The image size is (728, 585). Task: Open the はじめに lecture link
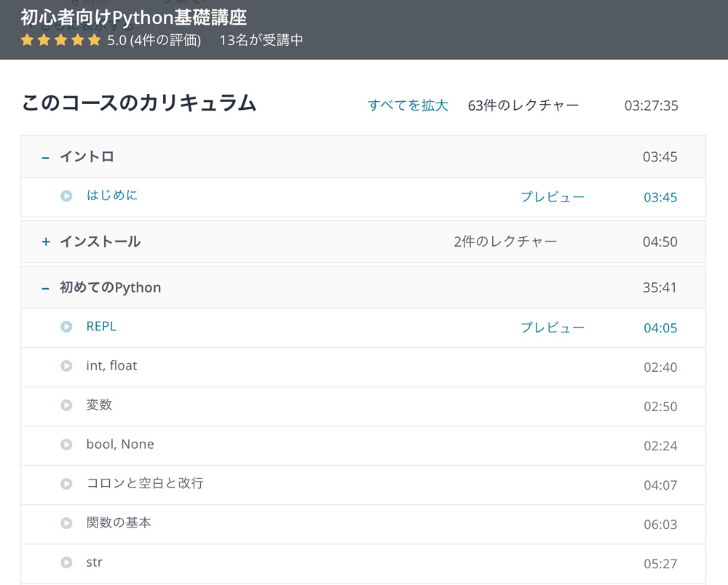pos(112,195)
